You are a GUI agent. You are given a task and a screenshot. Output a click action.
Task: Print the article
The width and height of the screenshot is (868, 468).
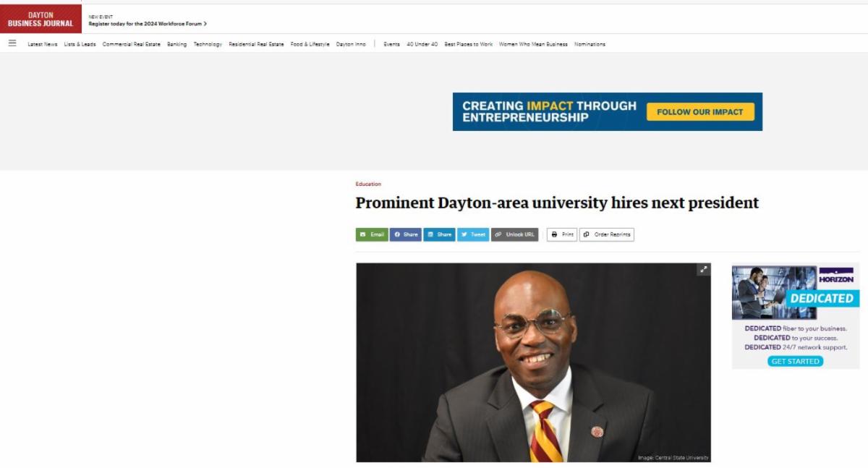coord(562,234)
